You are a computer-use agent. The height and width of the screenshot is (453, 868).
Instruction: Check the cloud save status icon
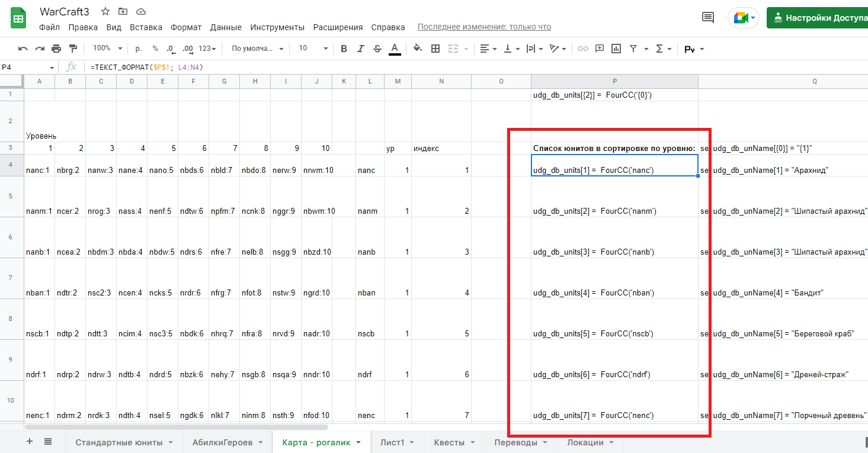[x=140, y=11]
